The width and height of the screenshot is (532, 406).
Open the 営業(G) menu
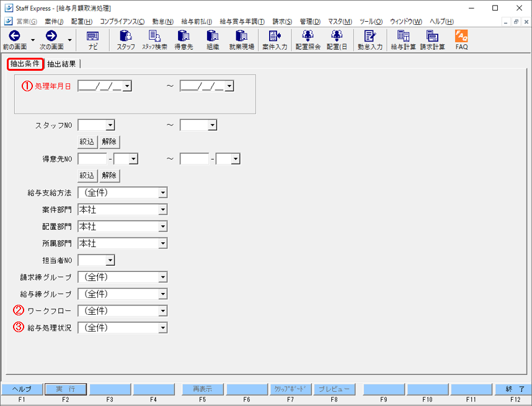coord(27,21)
